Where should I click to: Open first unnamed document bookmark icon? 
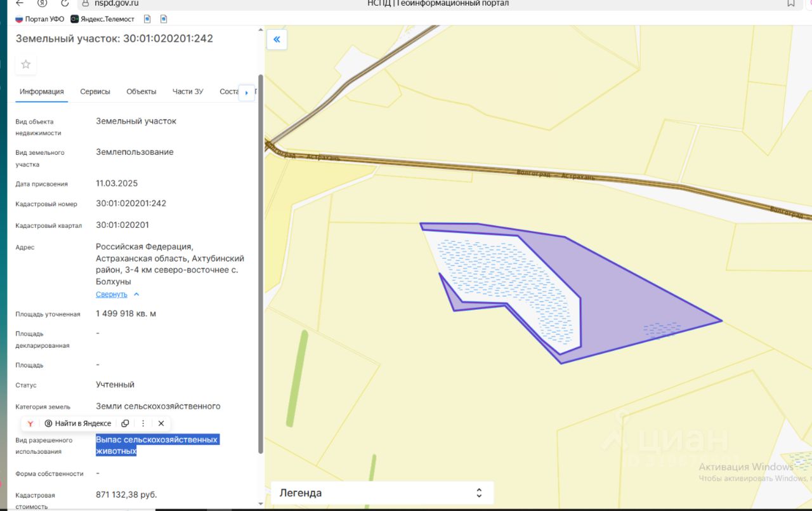(x=148, y=19)
